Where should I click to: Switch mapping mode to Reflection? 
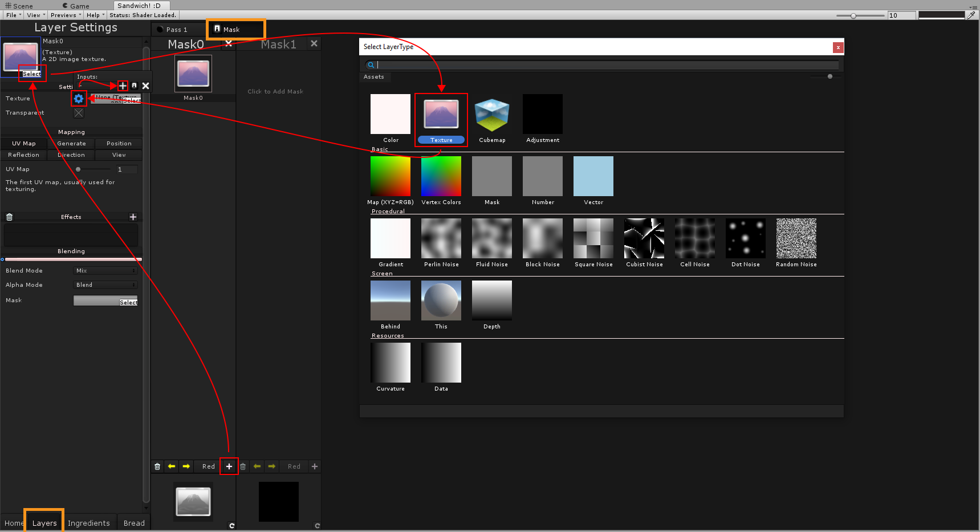(24, 155)
